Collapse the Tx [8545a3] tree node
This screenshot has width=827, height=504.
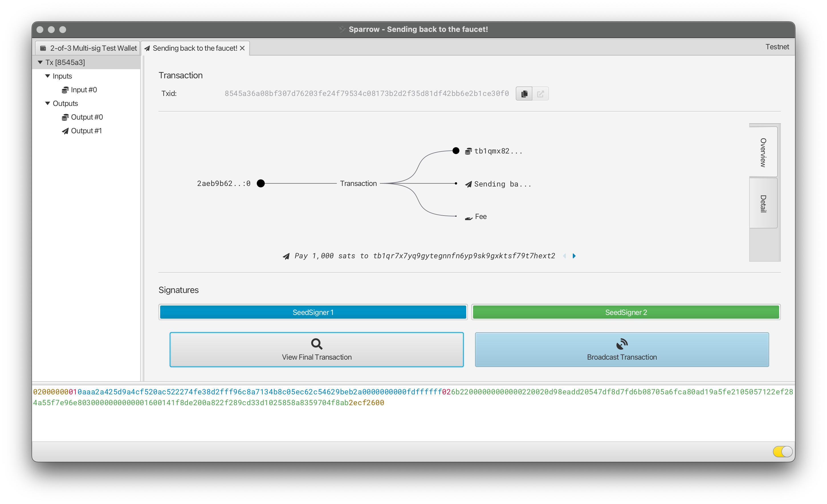coord(40,62)
